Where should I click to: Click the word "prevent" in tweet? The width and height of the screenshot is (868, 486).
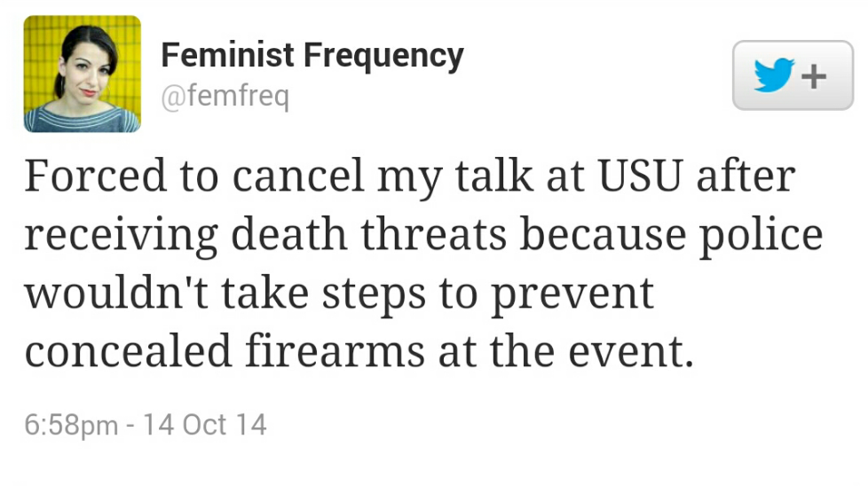(572, 294)
